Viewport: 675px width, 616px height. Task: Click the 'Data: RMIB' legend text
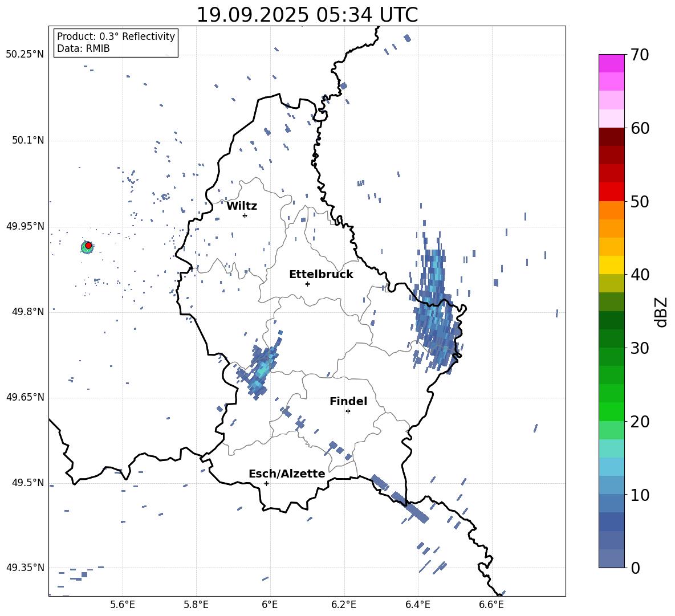click(83, 48)
